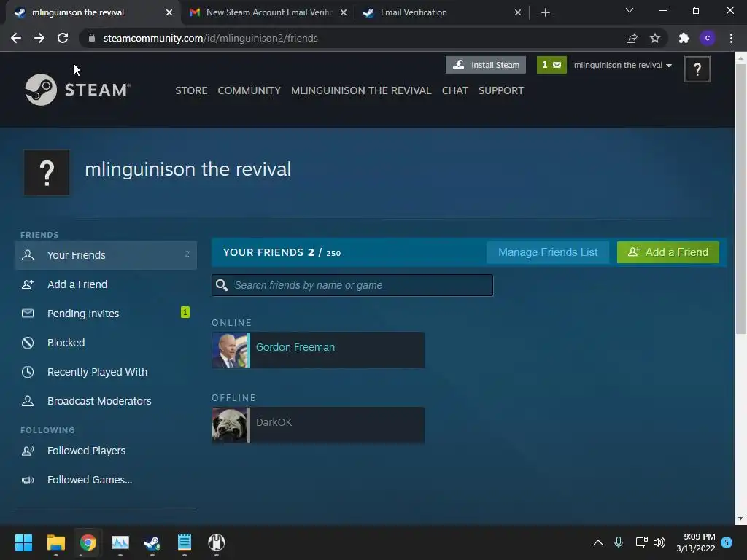
Task: Click Gordon Freeman's avatar picture
Action: click(x=229, y=350)
